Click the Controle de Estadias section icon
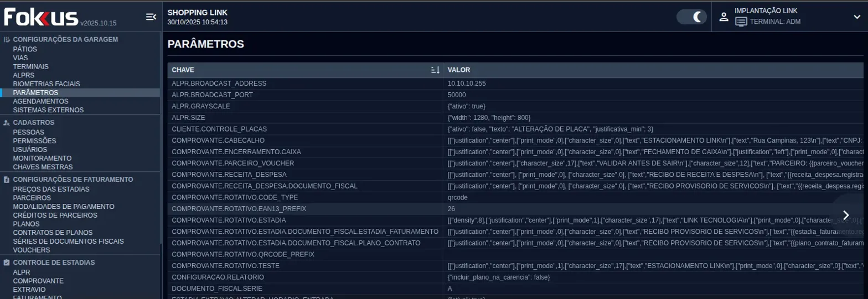The image size is (868, 299). pyautogui.click(x=7, y=263)
